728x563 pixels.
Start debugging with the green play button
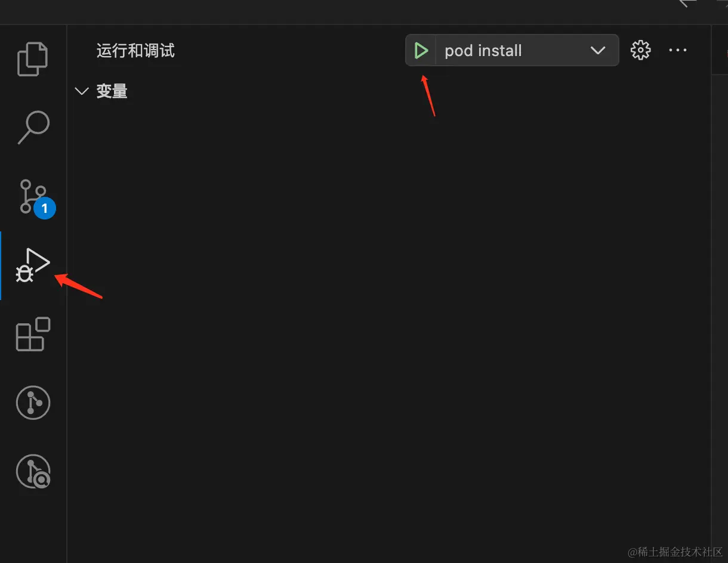[x=421, y=51]
